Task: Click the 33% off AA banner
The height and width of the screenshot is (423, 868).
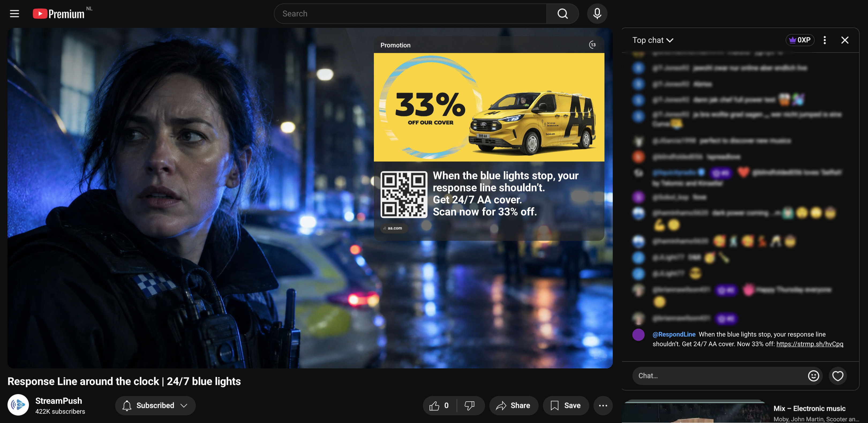Action: tap(489, 107)
